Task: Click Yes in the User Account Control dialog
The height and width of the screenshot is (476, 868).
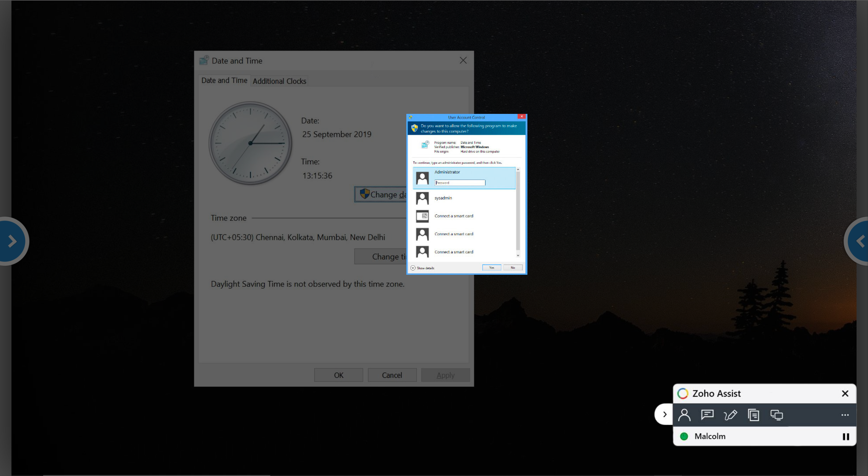Action: (491, 267)
